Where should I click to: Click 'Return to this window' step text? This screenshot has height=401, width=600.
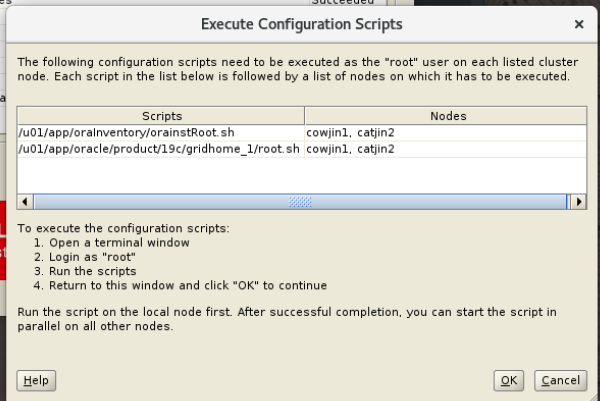click(188, 285)
